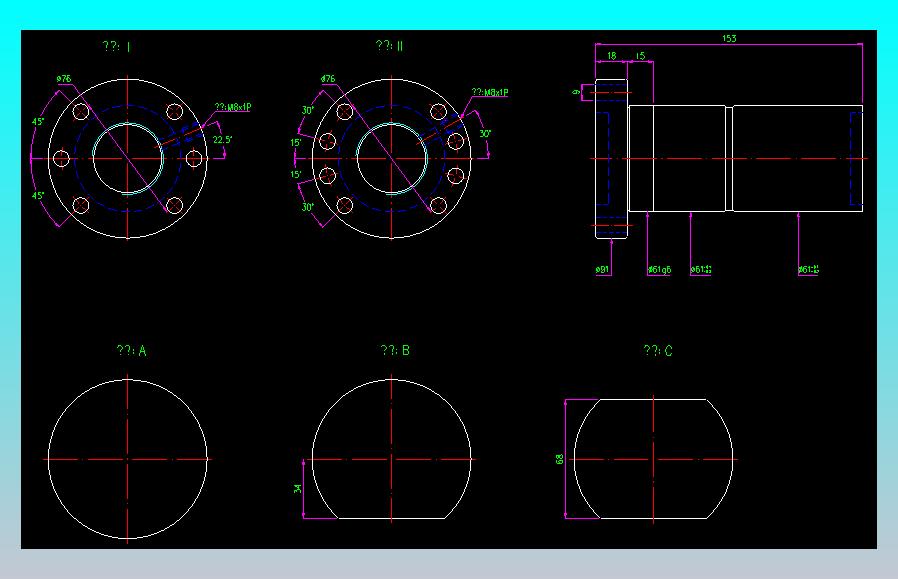Click the M8x1P note in view II

490,92
